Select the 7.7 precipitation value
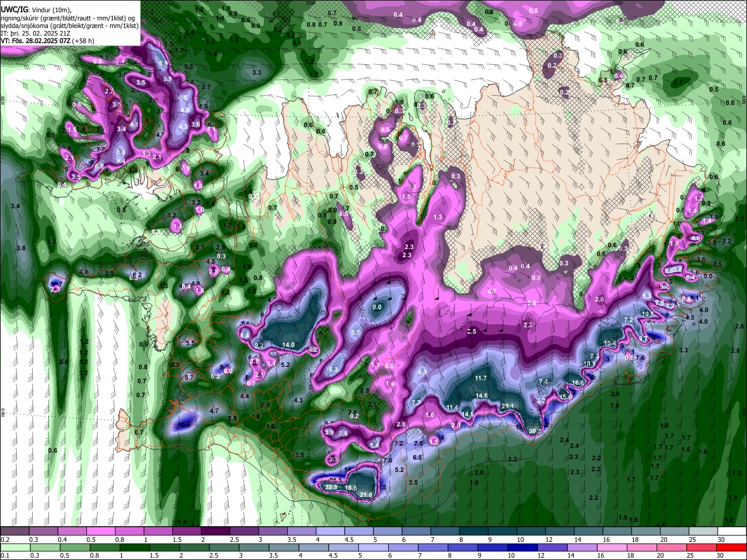Screen dimensions: 747x560 click(x=416, y=402)
